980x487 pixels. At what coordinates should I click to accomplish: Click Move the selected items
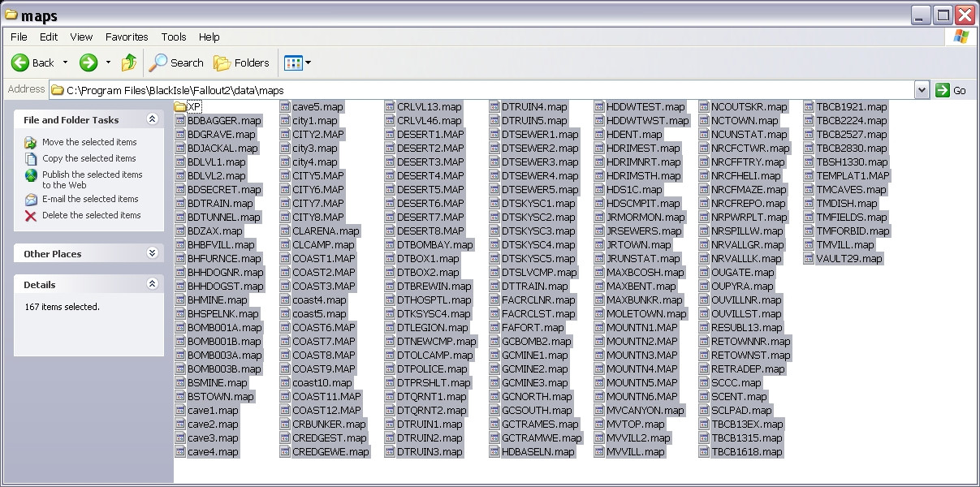click(x=89, y=142)
